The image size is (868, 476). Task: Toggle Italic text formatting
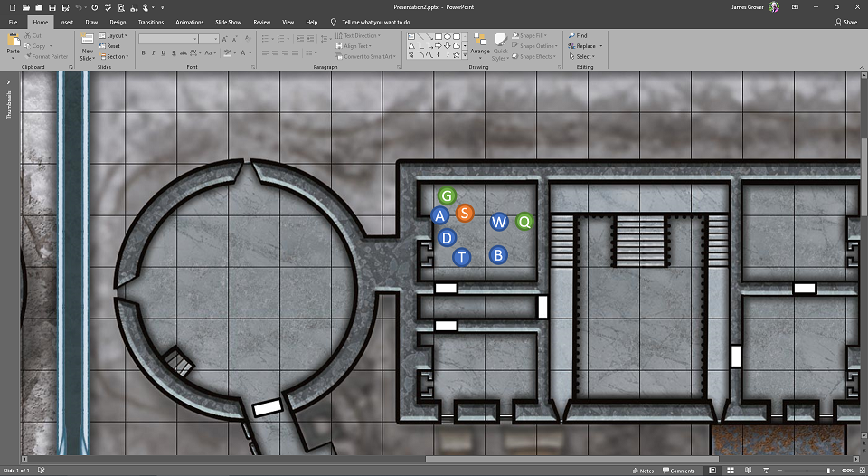click(x=154, y=53)
